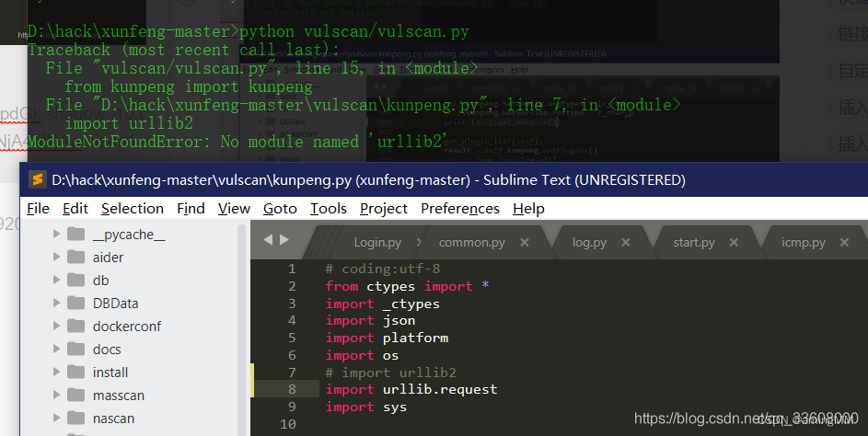The image size is (868, 436).
Task: Open the Selection menu
Action: coord(133,209)
